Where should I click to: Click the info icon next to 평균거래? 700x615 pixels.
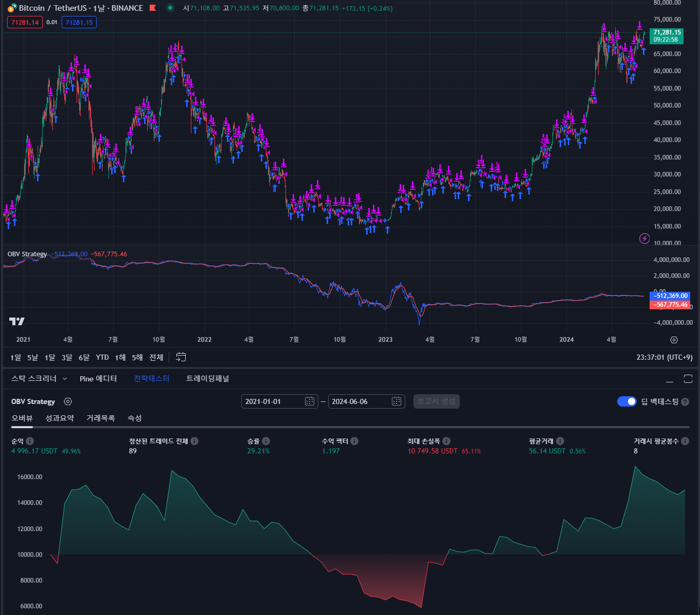[560, 441]
